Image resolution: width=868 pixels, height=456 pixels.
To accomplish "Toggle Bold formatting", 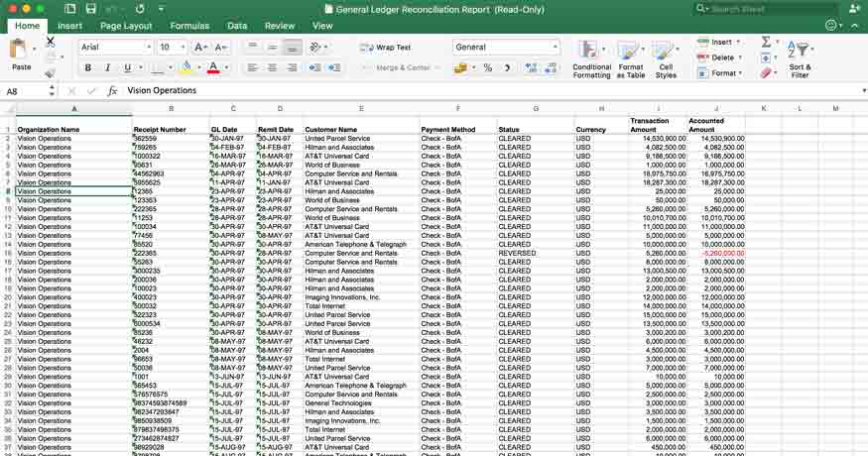I will 87,68.
